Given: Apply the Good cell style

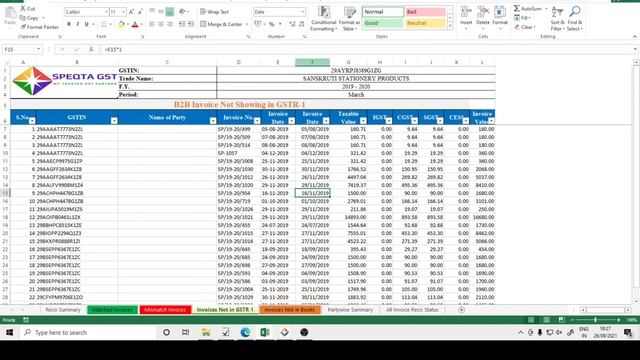Looking at the screenshot, I should click(383, 23).
